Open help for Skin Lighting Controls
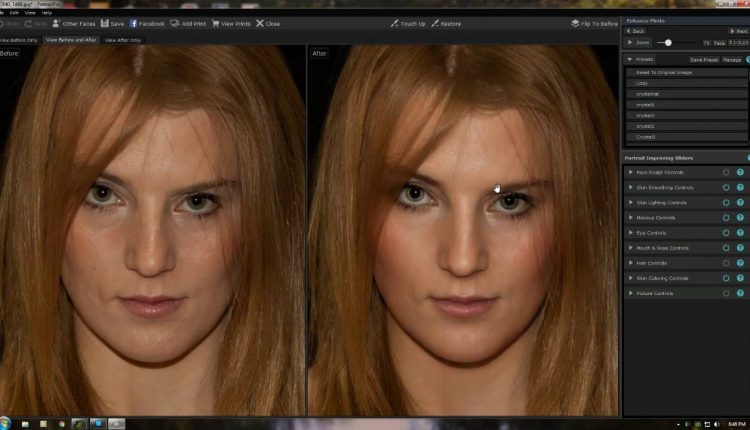 tap(740, 202)
